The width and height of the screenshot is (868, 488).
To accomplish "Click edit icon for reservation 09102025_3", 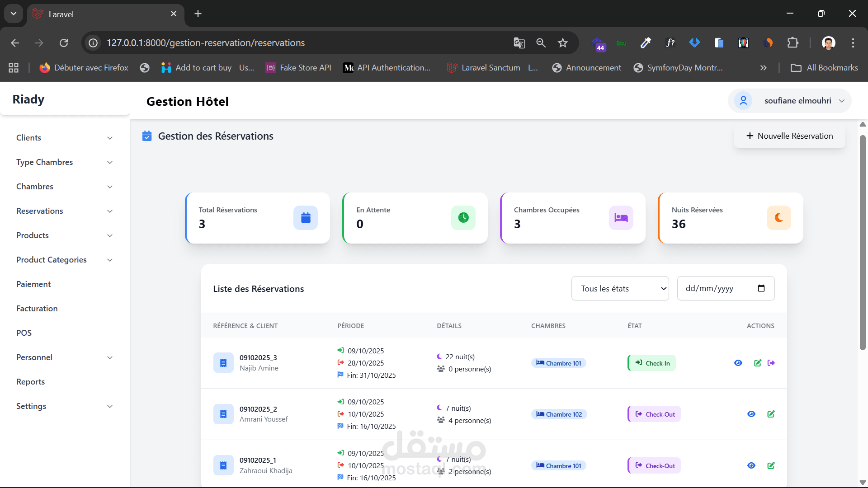I will coord(758,363).
